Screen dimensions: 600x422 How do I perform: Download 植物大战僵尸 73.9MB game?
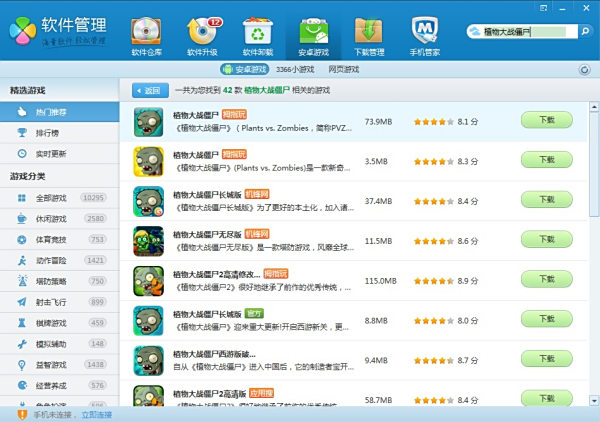point(547,120)
